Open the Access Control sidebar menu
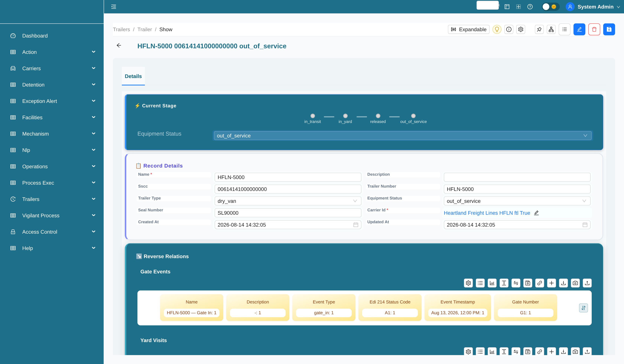The height and width of the screenshot is (364, 624). (52, 232)
